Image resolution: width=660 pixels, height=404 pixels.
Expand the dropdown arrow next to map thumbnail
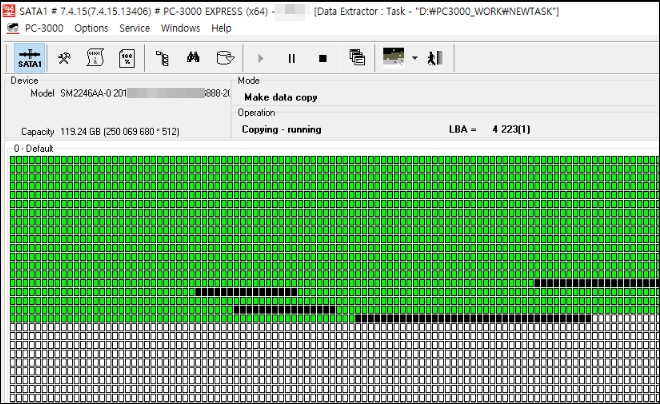click(415, 58)
